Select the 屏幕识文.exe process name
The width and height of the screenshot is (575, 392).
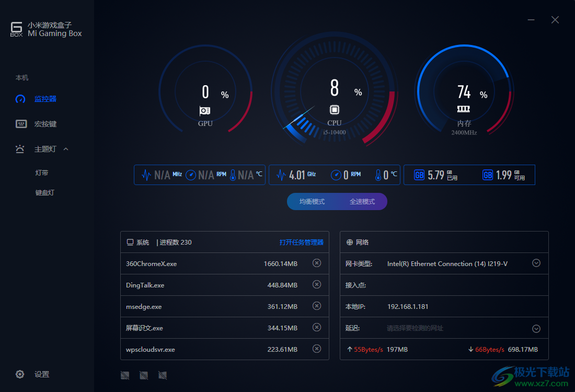[x=144, y=328]
